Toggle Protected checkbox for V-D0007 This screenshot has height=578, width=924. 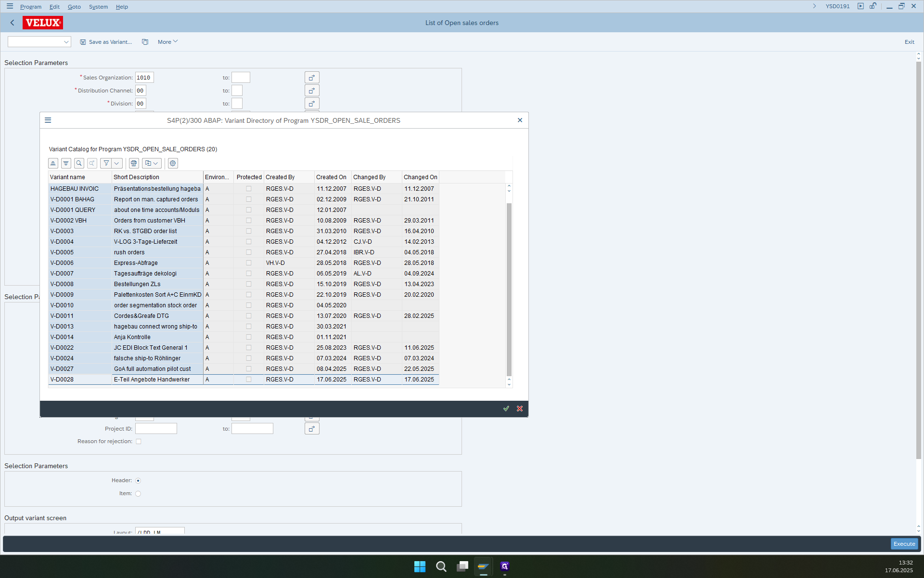(x=249, y=274)
